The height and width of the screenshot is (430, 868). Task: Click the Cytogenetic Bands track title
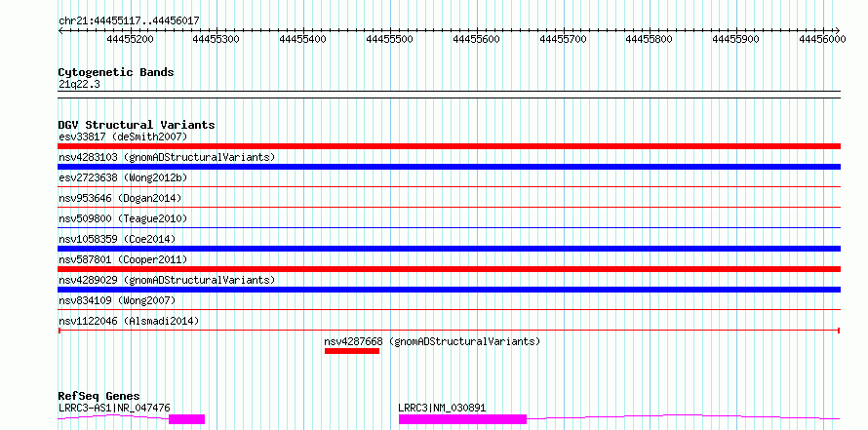pyautogui.click(x=116, y=72)
